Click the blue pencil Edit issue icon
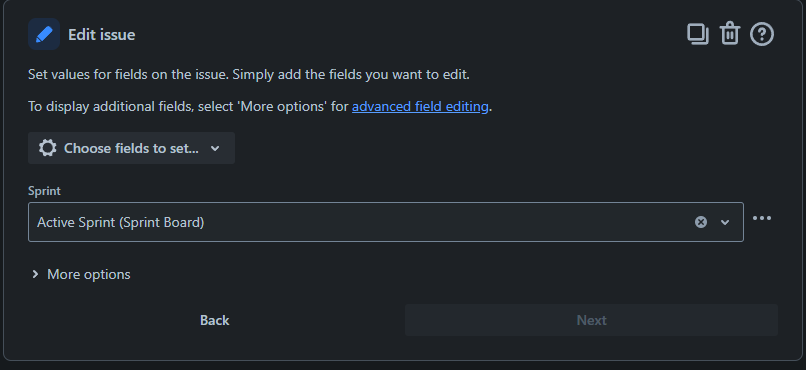Image resolution: width=806 pixels, height=370 pixels. 44,34
